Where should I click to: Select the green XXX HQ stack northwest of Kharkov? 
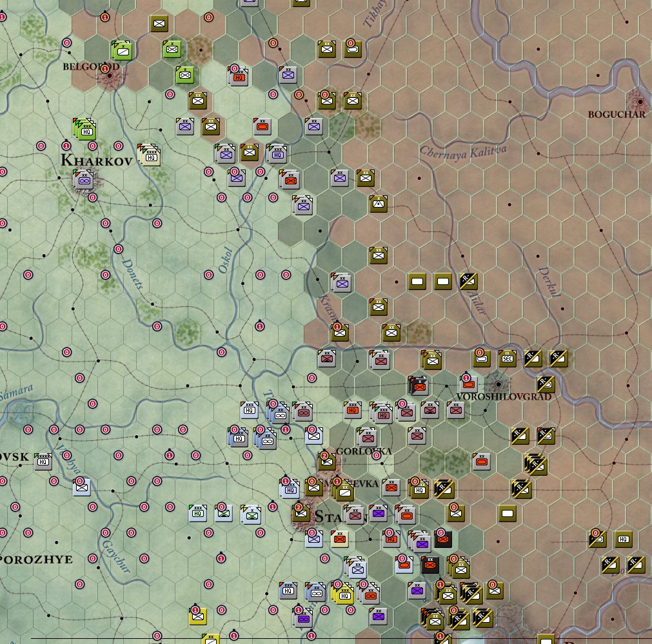85,130
